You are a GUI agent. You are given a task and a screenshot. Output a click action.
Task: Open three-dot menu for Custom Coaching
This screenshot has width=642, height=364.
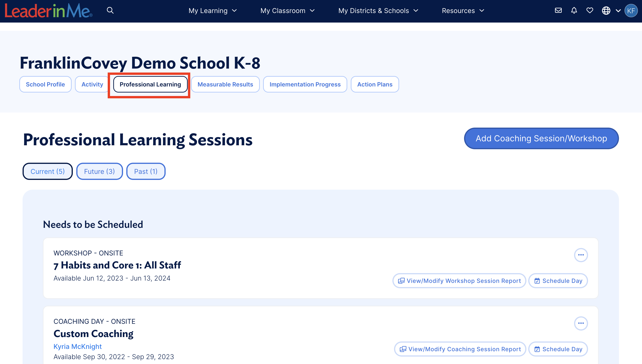pyautogui.click(x=581, y=323)
